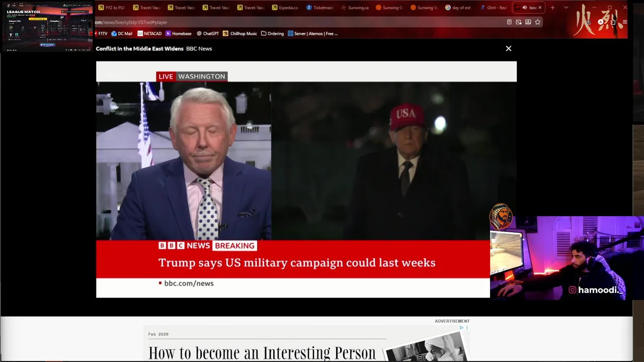Close the BBC video overlay with the X

[508, 49]
